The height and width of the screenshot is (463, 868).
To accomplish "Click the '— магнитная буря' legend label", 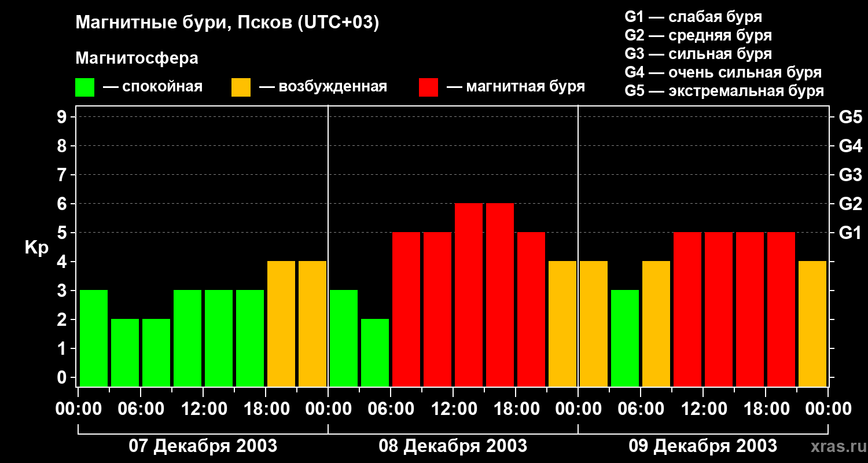I will (x=516, y=87).
